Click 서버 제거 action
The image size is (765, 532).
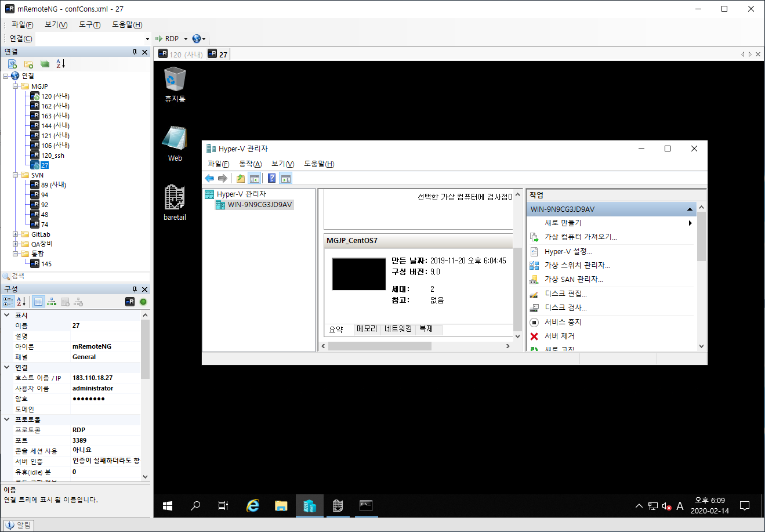click(x=560, y=336)
